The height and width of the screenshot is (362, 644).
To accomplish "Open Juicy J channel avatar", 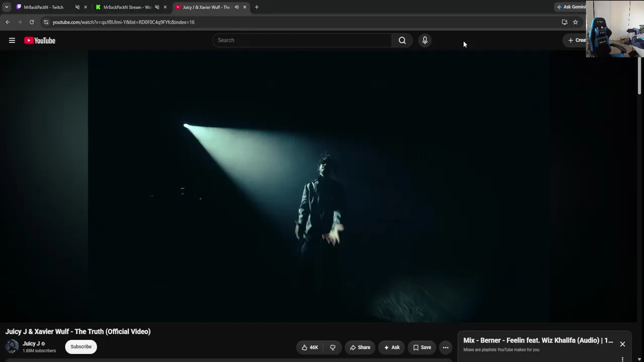I will [x=12, y=346].
